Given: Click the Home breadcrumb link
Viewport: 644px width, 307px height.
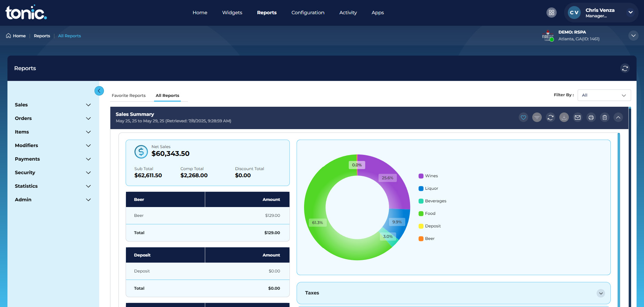Looking at the screenshot, I should (x=19, y=36).
